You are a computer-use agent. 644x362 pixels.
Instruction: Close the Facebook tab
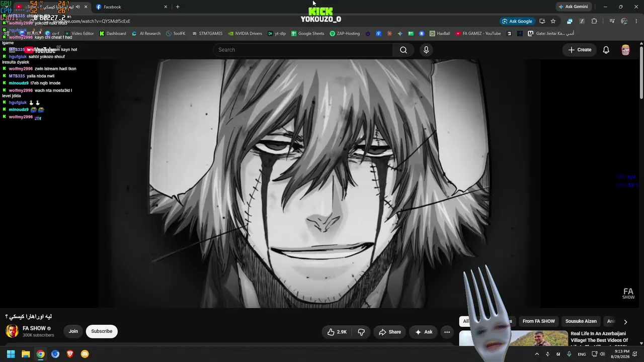(x=166, y=7)
